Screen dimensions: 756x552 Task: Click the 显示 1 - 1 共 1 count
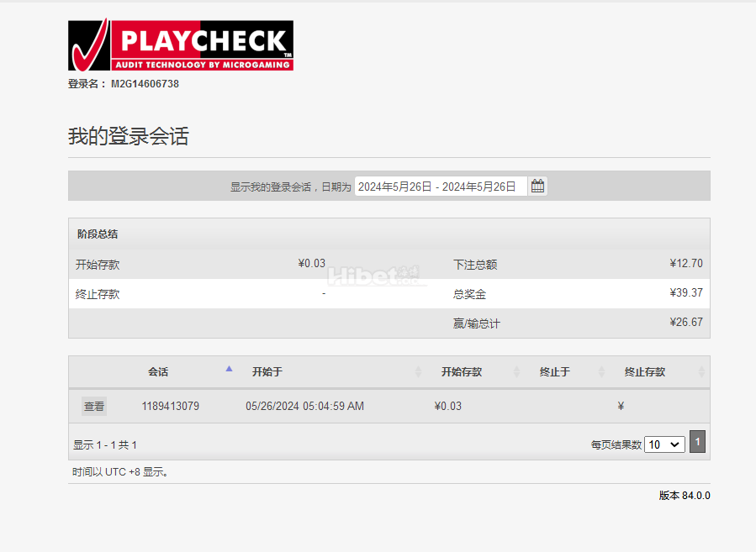105,445
